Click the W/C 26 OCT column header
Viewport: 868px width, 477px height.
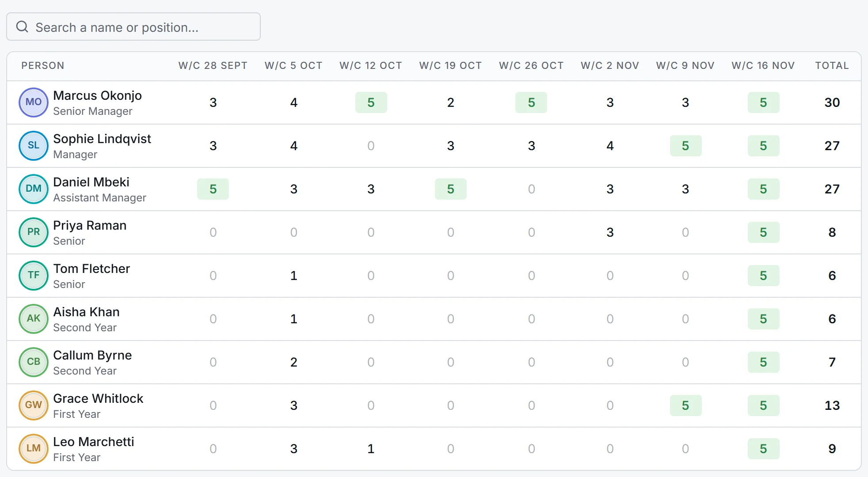tap(532, 66)
